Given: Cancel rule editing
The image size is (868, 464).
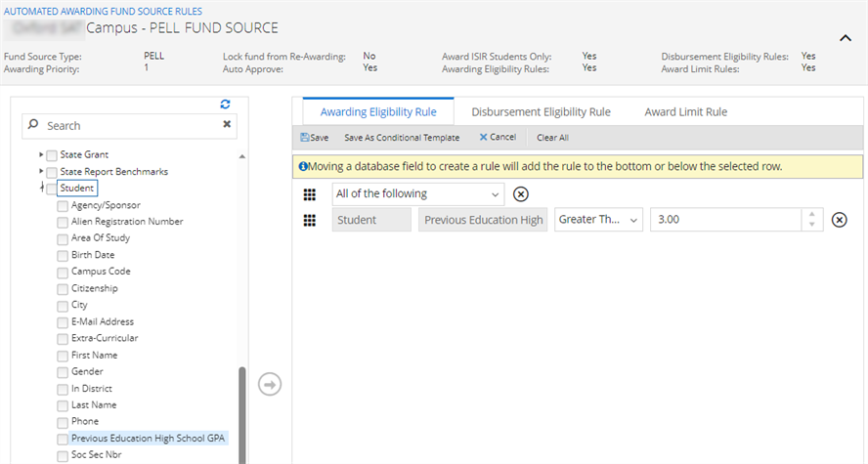Looking at the screenshot, I should tap(498, 137).
